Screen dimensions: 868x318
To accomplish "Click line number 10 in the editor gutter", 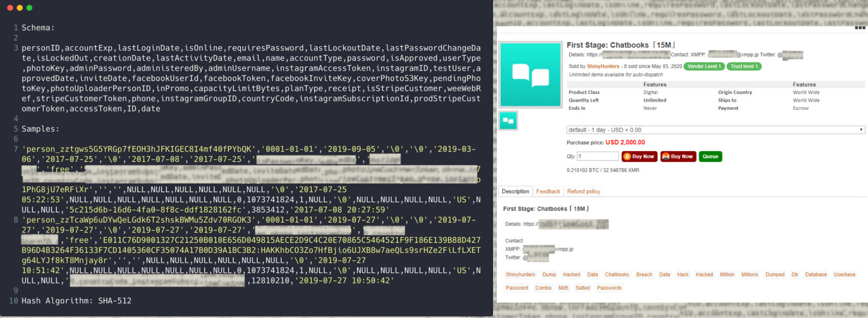I will coord(13,301).
